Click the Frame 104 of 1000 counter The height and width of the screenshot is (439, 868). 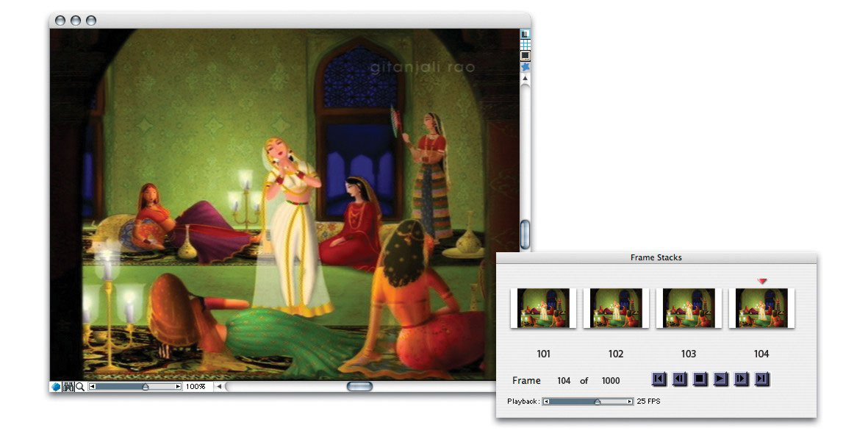[x=566, y=380]
